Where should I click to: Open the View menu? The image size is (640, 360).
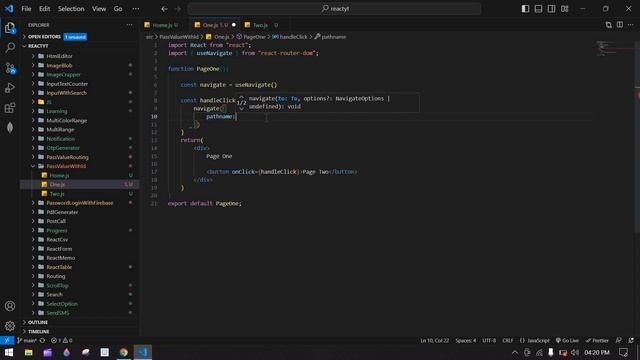(99, 9)
